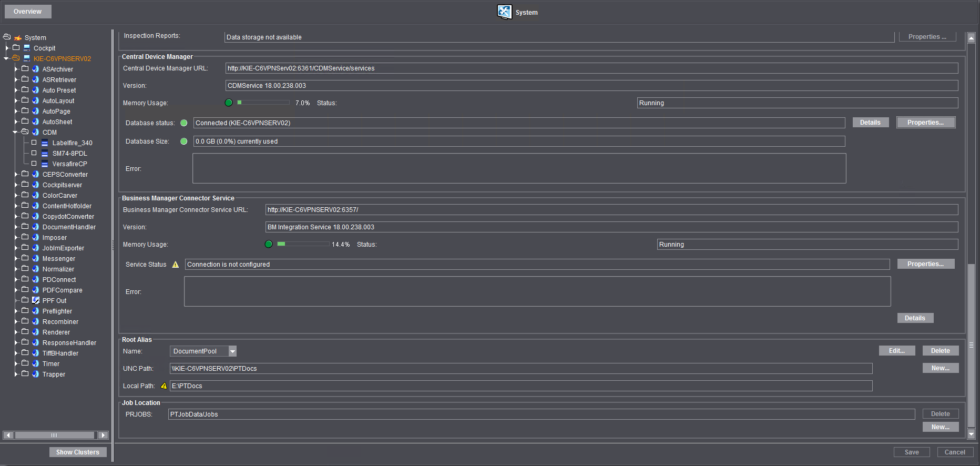Image resolution: width=980 pixels, height=466 pixels.
Task: Open Central Device Manager database Properties
Action: [x=926, y=123]
